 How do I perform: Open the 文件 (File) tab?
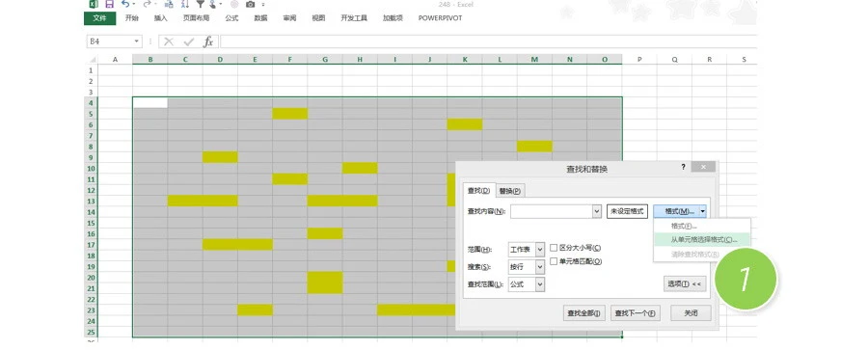pos(99,18)
